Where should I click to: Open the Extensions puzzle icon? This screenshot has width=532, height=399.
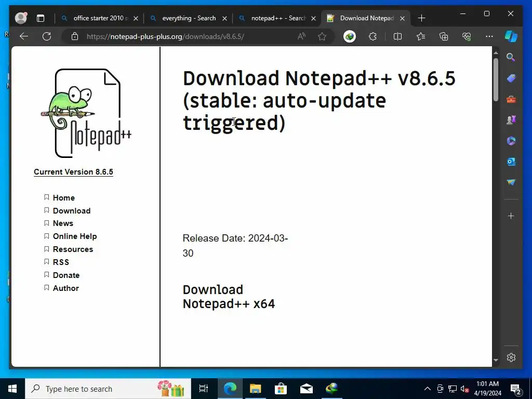coord(373,36)
